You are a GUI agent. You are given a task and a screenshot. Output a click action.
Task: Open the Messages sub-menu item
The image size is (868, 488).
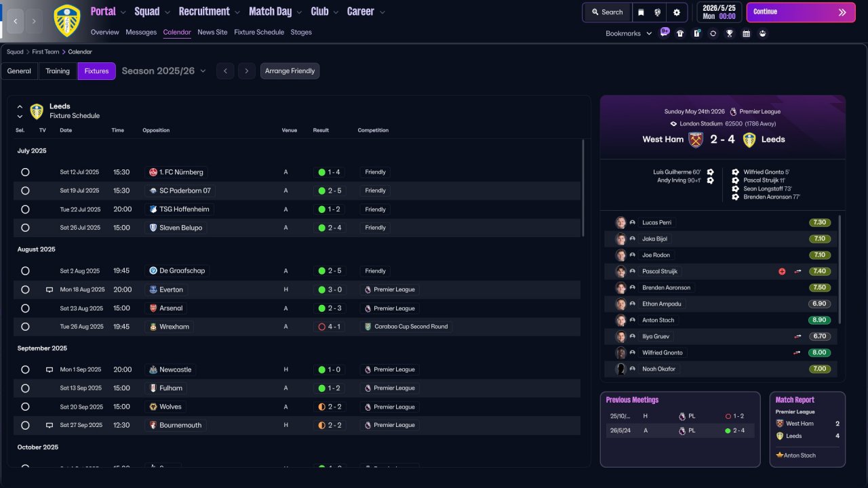point(141,32)
